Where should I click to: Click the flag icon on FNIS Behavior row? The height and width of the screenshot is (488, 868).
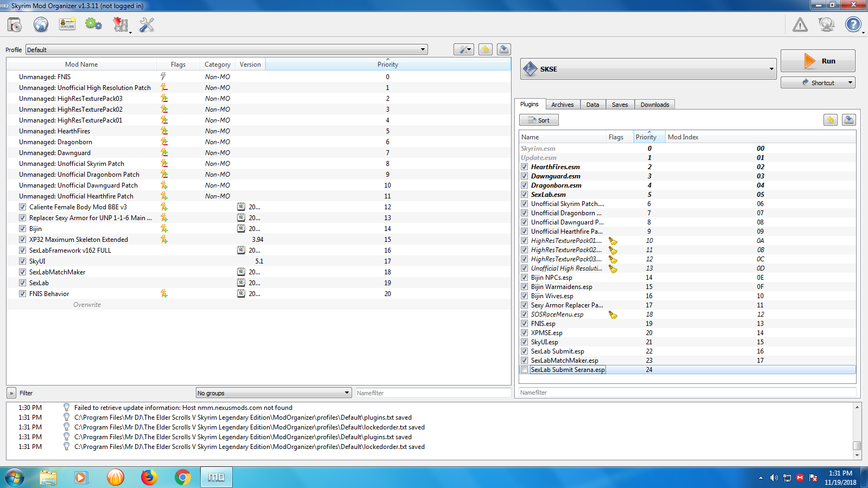tap(164, 293)
